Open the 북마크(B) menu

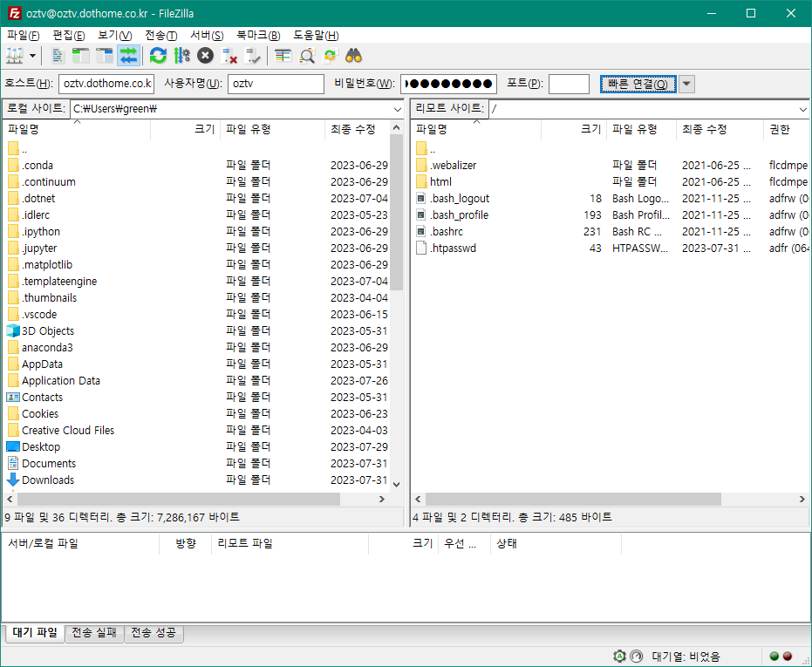[258, 35]
